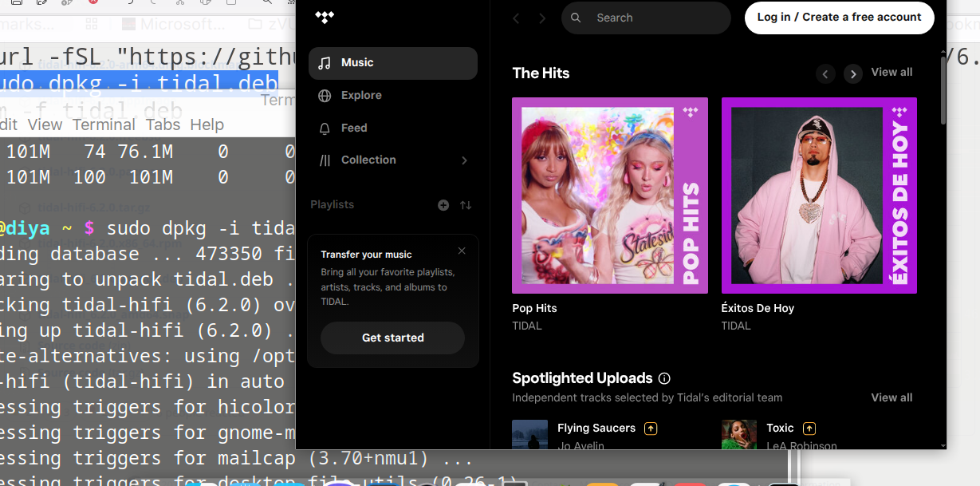Create a new playlist with plus icon
Screen dimensions: 980x486
443,205
